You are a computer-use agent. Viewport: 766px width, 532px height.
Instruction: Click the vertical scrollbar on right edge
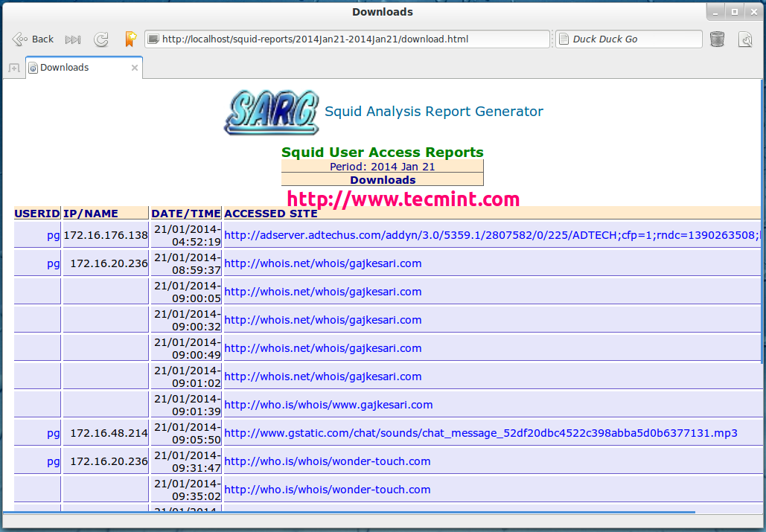(x=762, y=221)
